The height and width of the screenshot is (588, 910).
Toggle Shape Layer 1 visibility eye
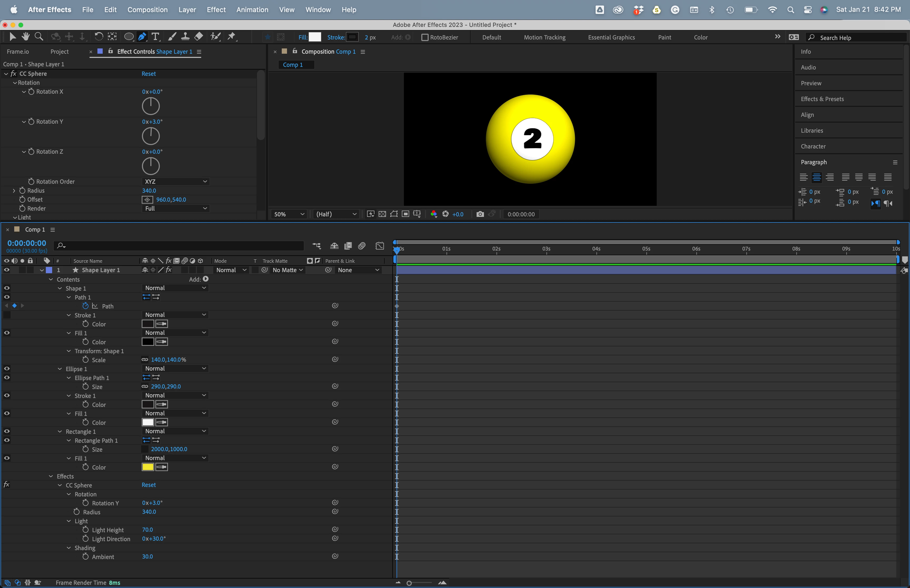pos(7,270)
